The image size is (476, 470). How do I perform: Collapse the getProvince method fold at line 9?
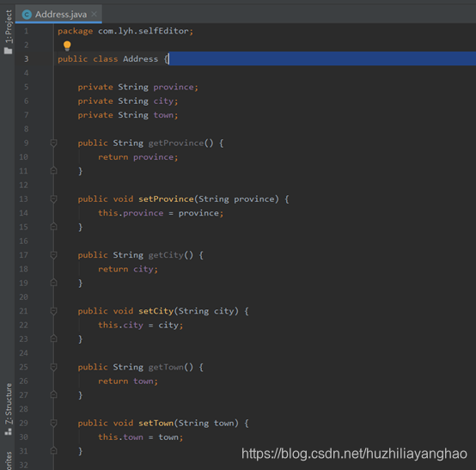[x=53, y=143]
